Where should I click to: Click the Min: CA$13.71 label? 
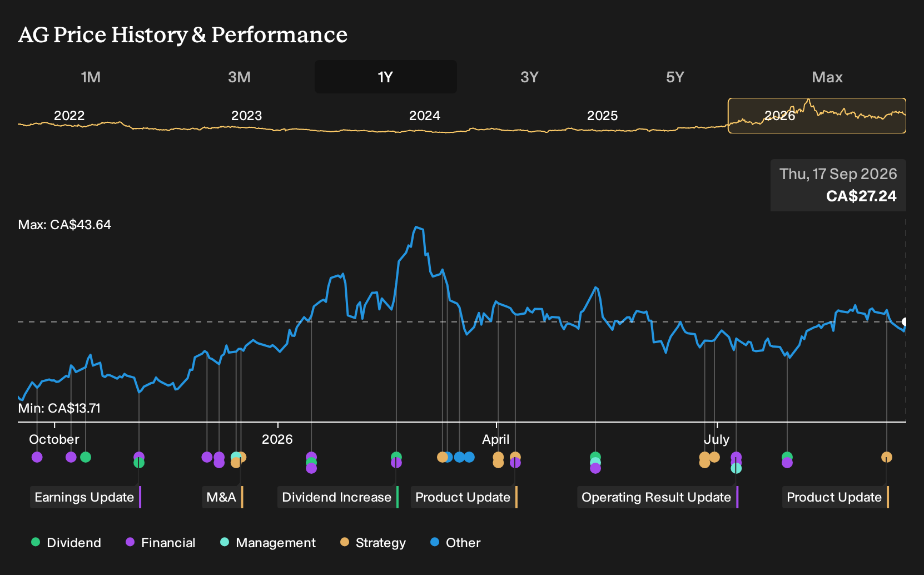[x=59, y=408]
